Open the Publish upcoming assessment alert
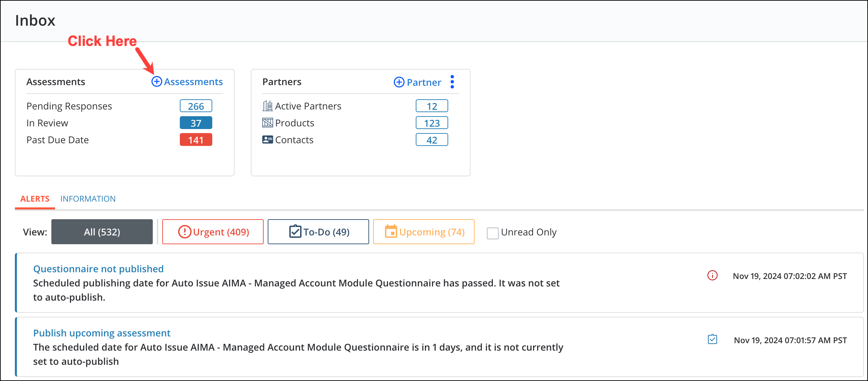Screen dimensions: 868x381 (x=102, y=333)
